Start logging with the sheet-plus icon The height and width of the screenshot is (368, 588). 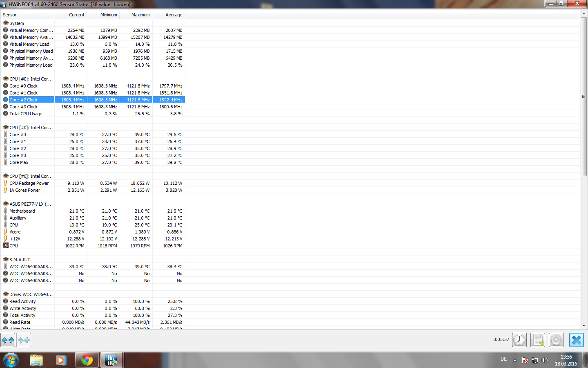click(x=538, y=340)
